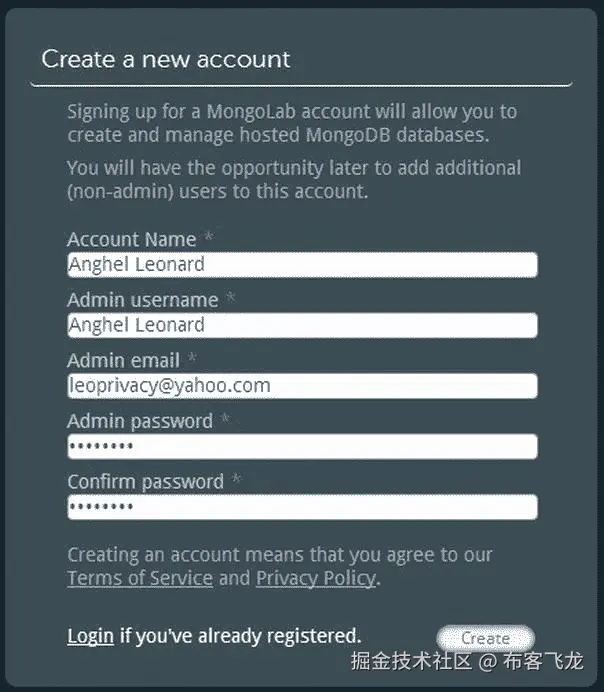This screenshot has width=604, height=692.
Task: Click into the Confirm password field
Action: tap(301, 507)
